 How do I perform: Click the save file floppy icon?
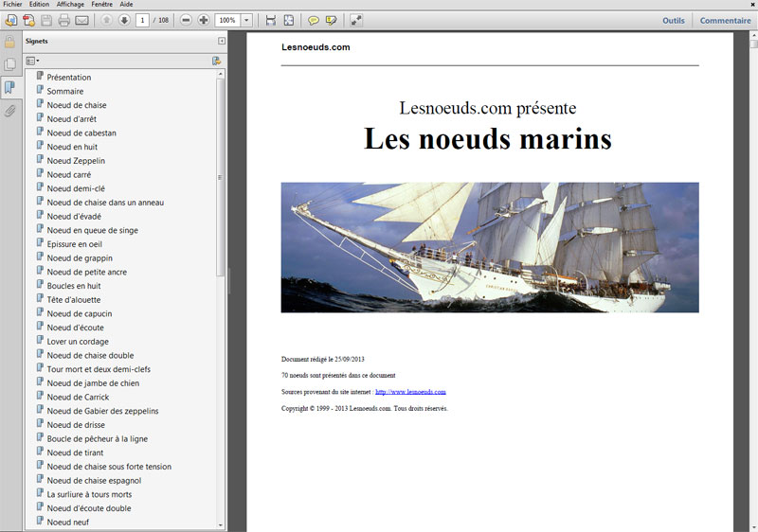click(46, 20)
